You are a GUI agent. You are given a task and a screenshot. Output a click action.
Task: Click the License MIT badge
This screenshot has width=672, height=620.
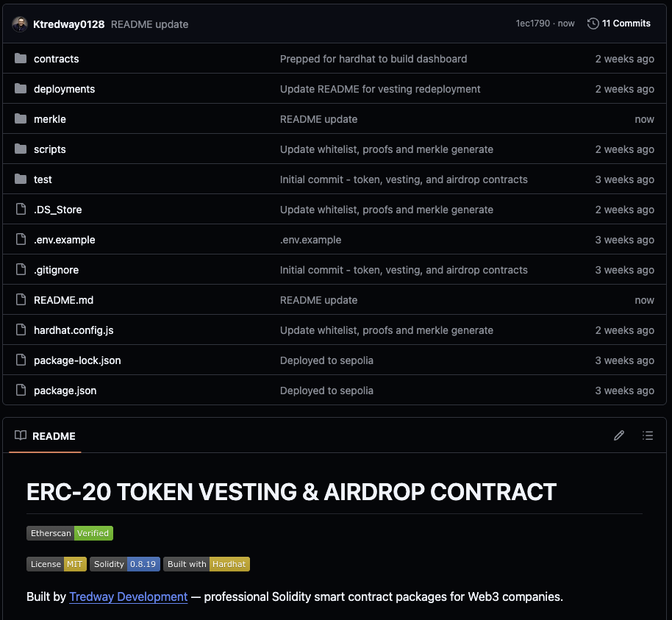56,564
